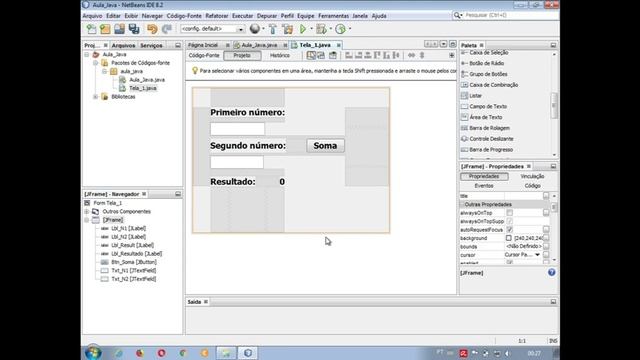Open Windows Start menu

[93, 353]
